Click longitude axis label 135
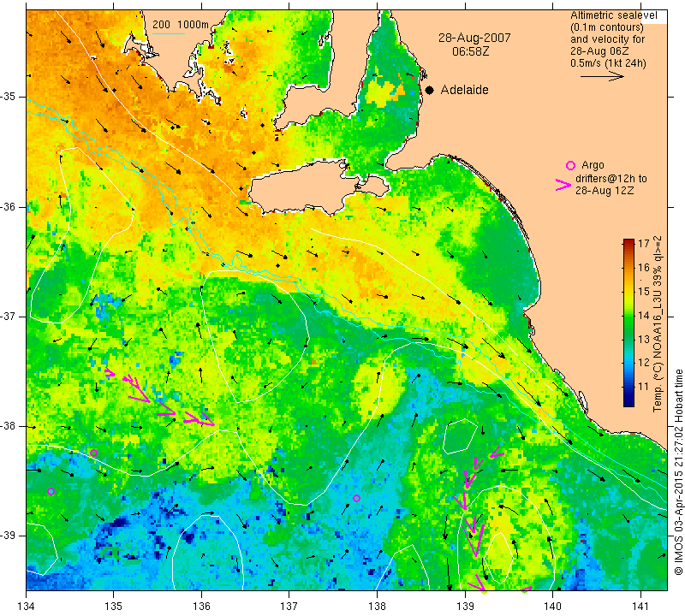The image size is (685, 616). [114, 607]
